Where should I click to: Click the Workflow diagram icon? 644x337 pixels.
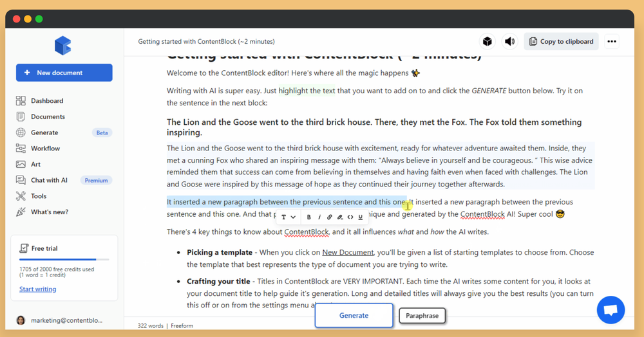point(21,149)
